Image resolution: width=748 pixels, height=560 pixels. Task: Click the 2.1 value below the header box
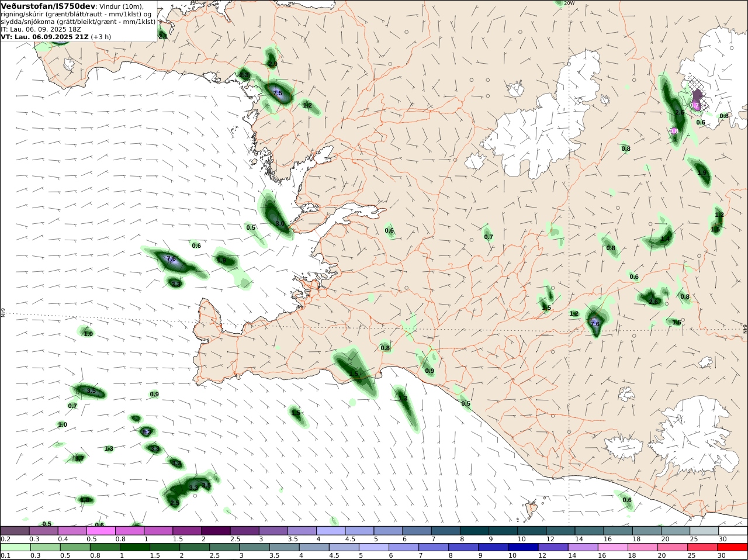(x=162, y=36)
